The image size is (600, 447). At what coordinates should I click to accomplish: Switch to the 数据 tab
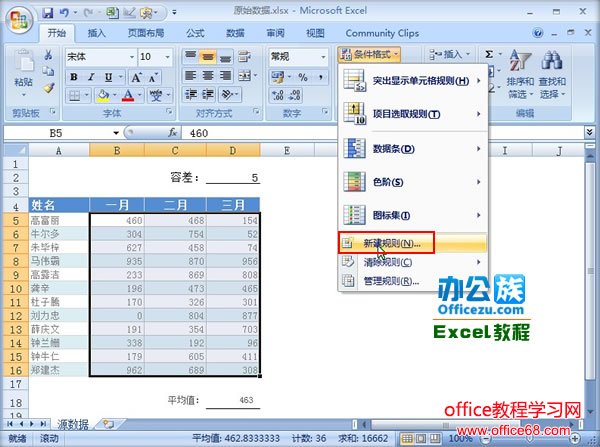coord(235,33)
